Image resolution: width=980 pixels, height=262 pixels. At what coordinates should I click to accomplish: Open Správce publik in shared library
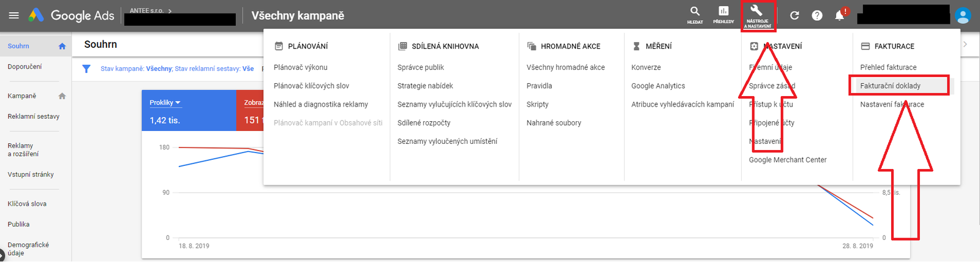click(421, 67)
